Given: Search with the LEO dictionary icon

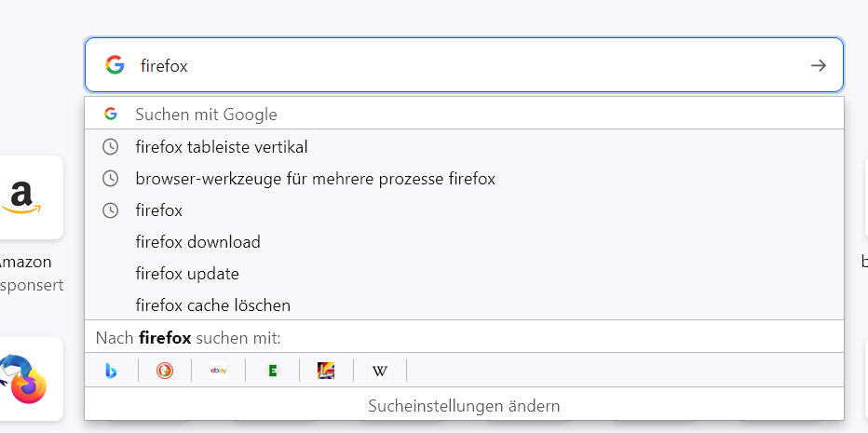Looking at the screenshot, I should coord(326,371).
